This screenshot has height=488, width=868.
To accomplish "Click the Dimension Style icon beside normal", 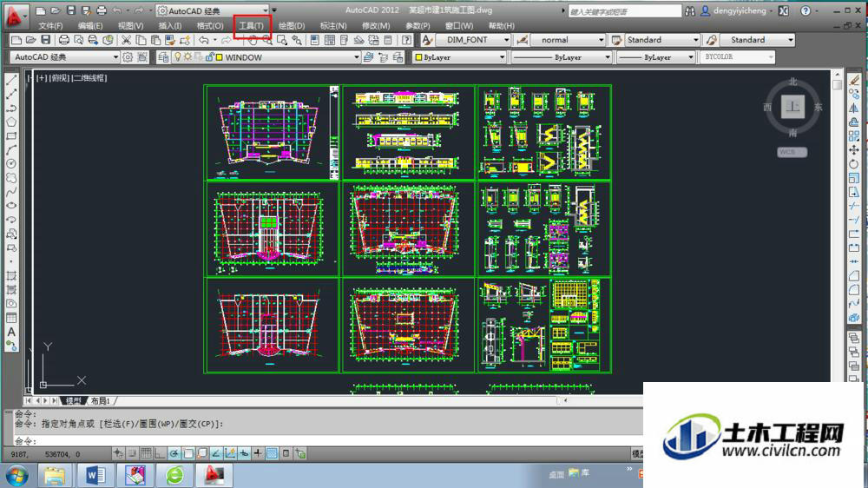I will pos(522,40).
